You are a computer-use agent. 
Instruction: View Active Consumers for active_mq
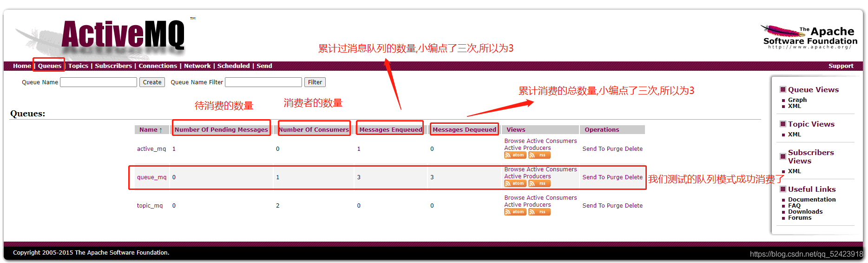point(552,141)
